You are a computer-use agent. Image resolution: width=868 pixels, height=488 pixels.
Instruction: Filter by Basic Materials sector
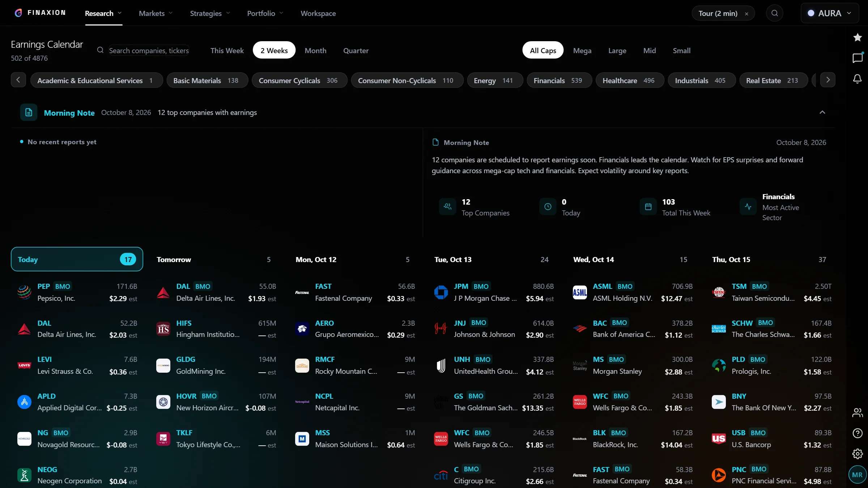(x=207, y=80)
